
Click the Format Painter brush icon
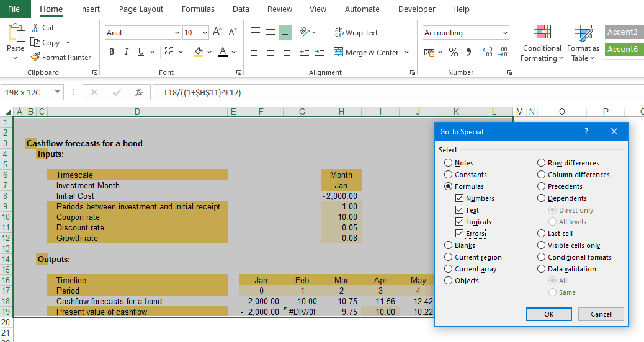tap(35, 58)
